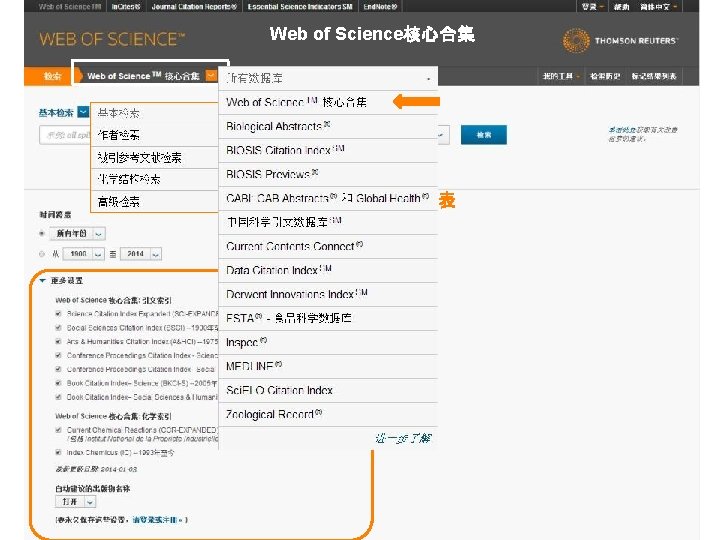The image size is (720, 540).
Task: Click the 帮助 help link
Action: [622, 6]
